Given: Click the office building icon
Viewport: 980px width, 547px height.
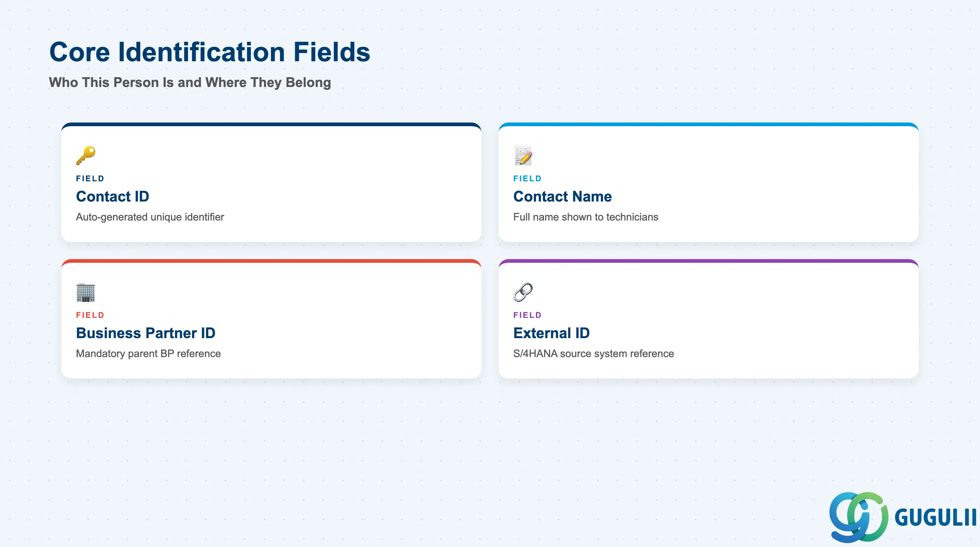Looking at the screenshot, I should [x=86, y=292].
